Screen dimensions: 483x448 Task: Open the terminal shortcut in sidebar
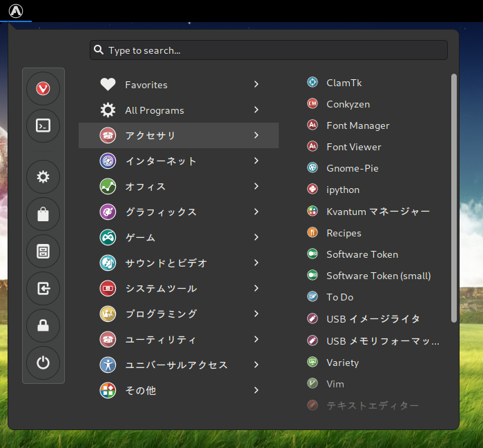[x=43, y=125]
